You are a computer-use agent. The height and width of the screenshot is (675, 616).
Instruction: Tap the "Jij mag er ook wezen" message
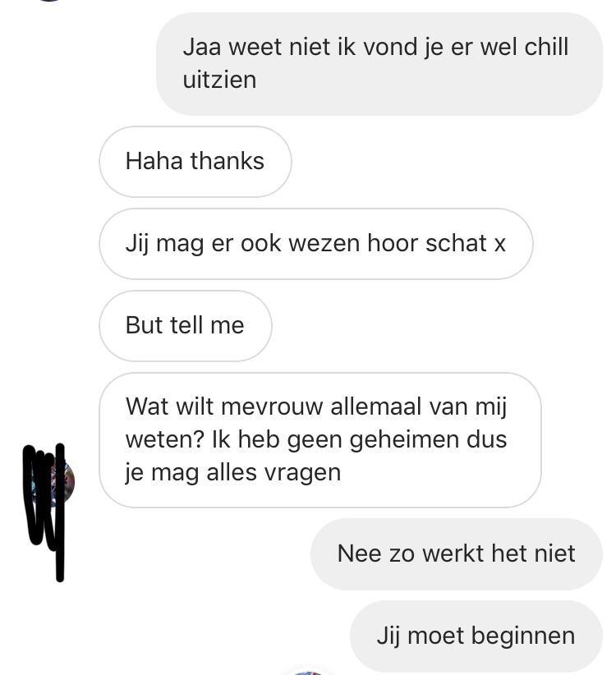(316, 244)
